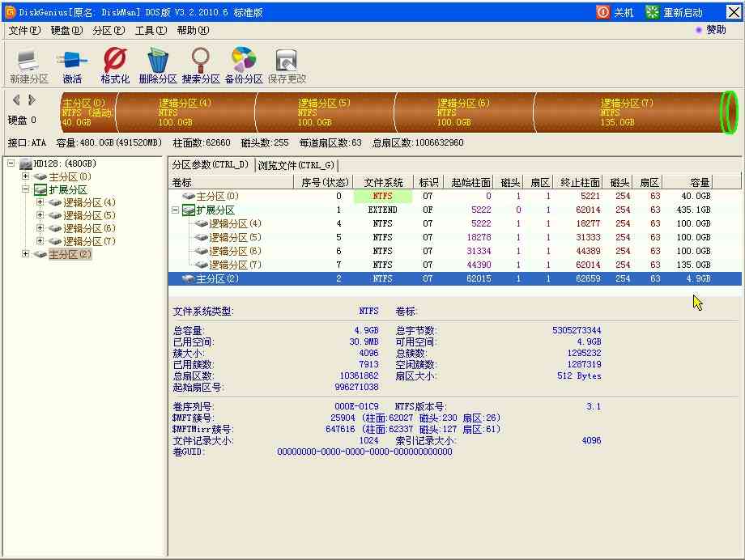The image size is (745, 560).
Task: Click drive icon of 逻辑分区(5) table row
Action: pos(202,237)
